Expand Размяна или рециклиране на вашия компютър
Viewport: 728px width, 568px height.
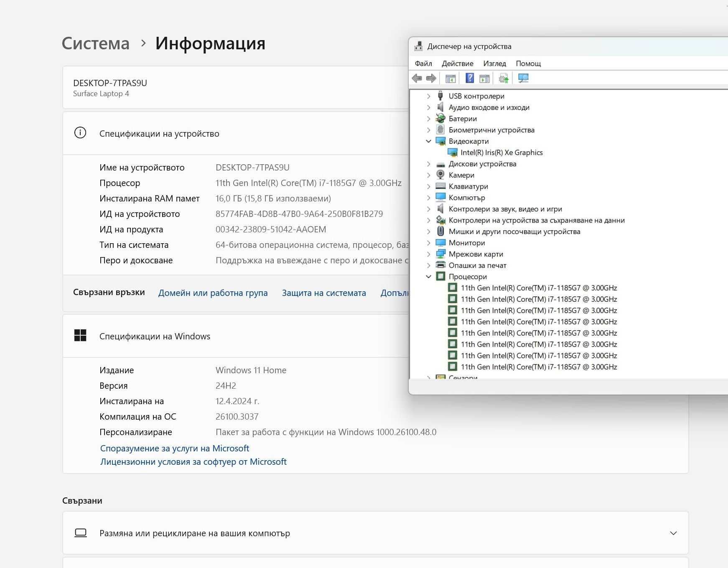[x=673, y=533]
